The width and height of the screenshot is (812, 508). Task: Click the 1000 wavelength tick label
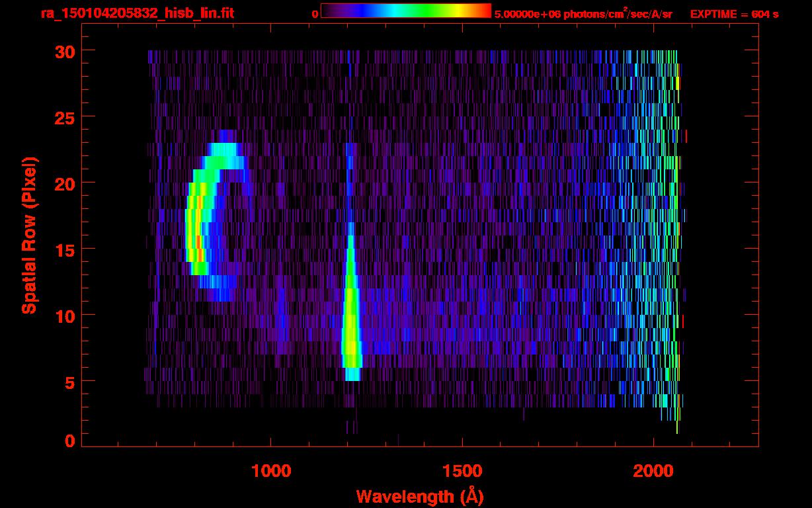click(x=271, y=471)
